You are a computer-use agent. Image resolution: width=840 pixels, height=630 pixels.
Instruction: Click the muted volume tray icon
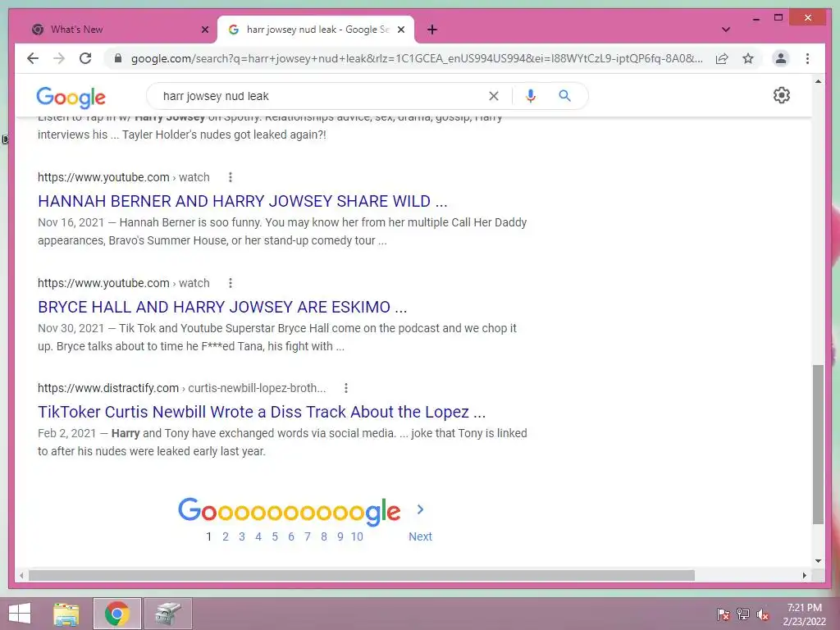coord(763,614)
